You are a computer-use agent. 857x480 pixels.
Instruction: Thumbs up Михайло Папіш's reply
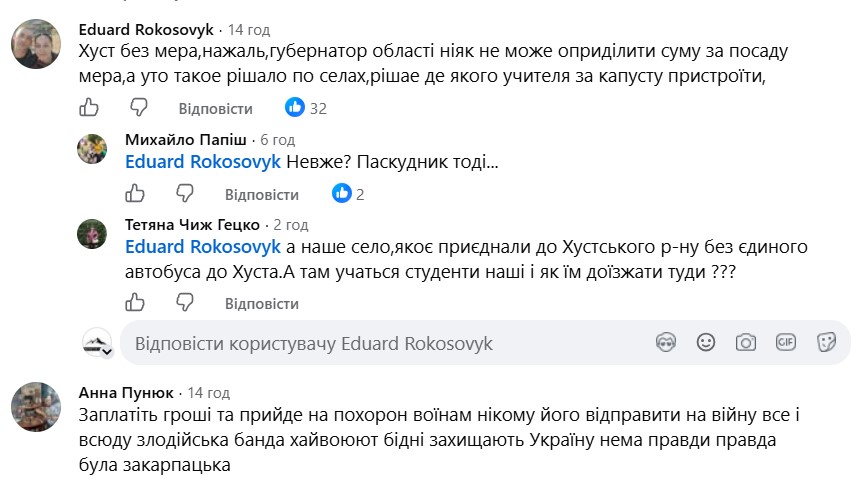[135, 193]
